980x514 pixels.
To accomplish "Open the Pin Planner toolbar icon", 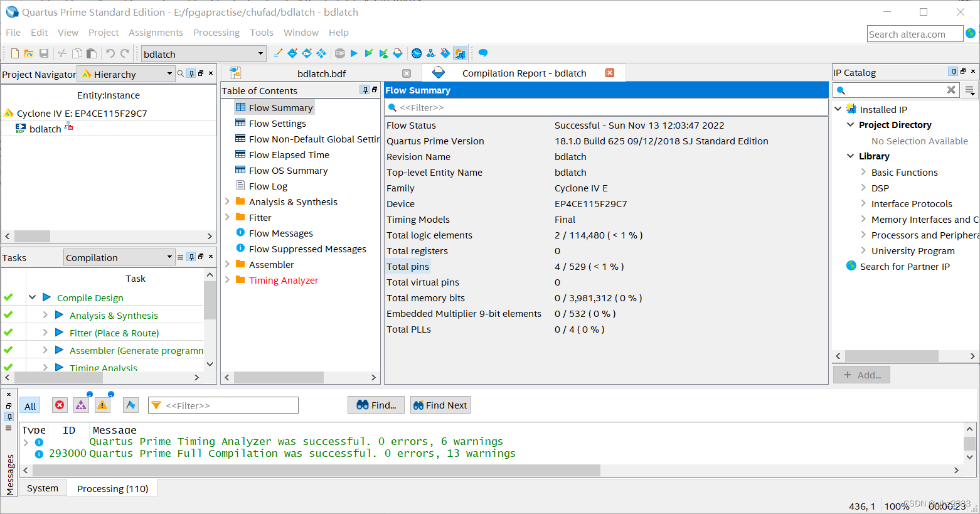I will click(307, 53).
